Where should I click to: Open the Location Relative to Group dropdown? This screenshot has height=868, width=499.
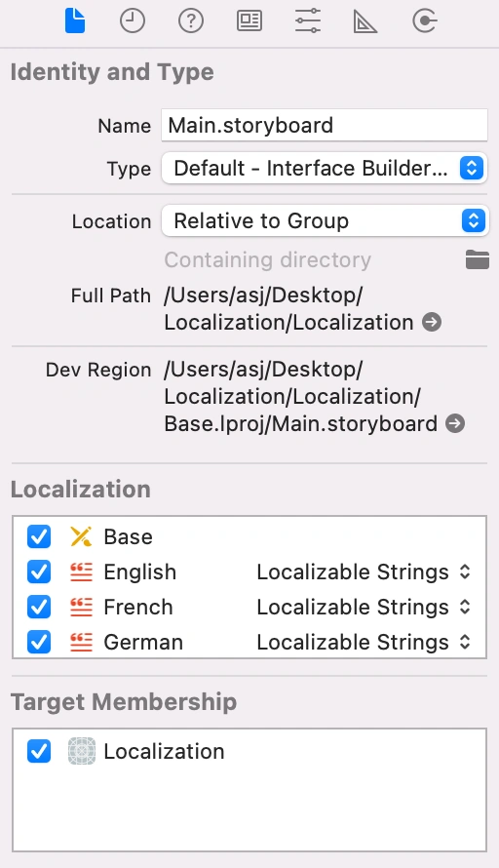325,220
